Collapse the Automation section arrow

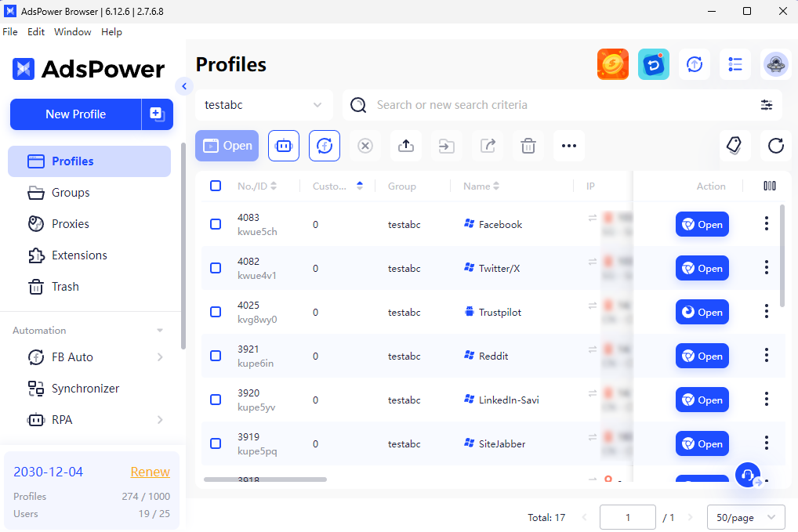tap(160, 331)
